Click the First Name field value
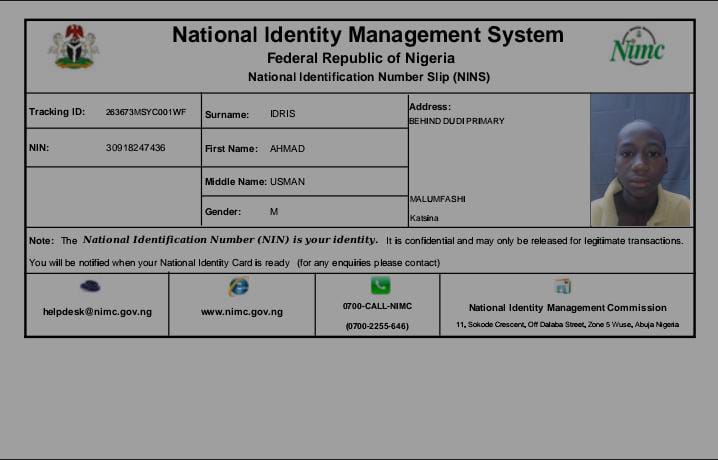 click(287, 149)
